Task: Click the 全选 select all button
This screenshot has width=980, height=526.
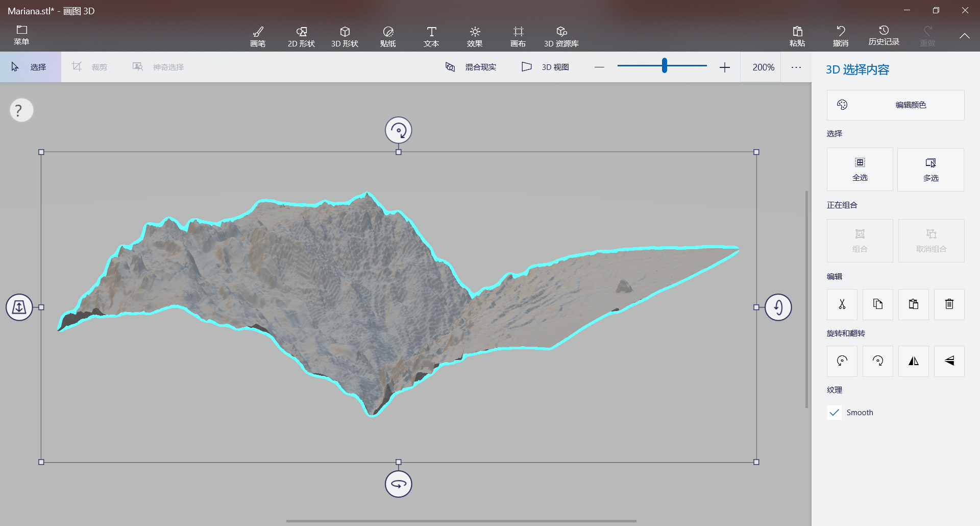Action: tap(860, 170)
